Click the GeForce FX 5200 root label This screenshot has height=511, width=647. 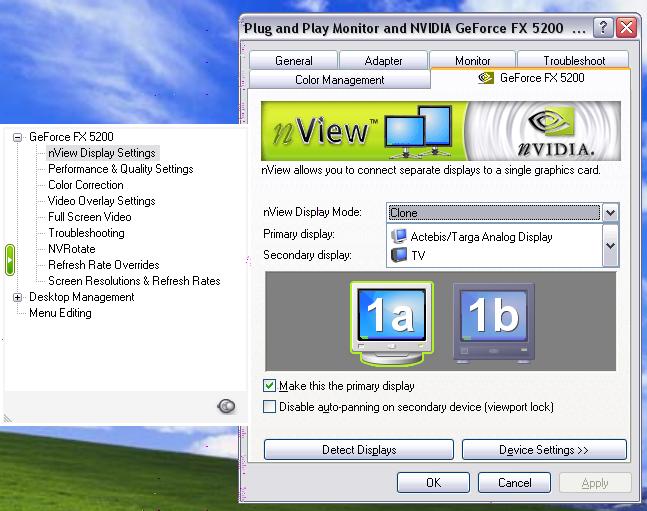point(71,137)
